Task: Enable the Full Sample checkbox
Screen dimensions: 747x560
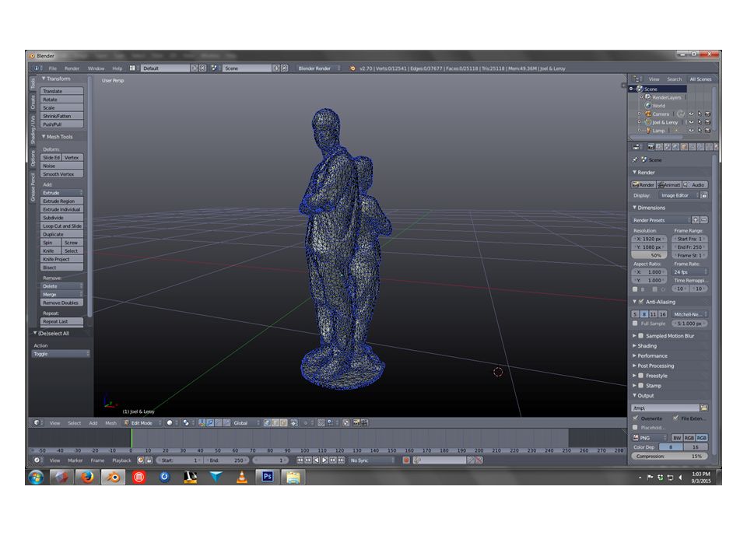Action: click(635, 324)
